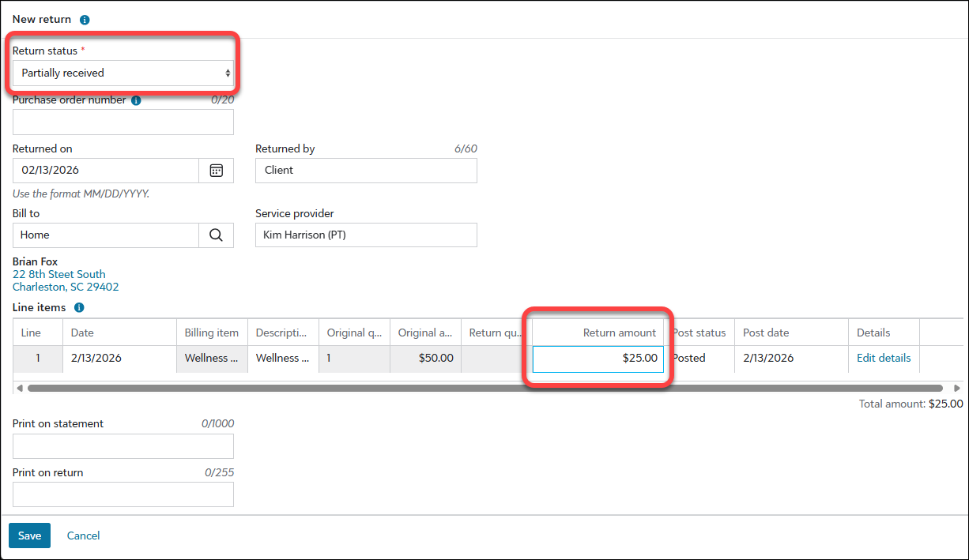The width and height of the screenshot is (969, 560).
Task: Click the Bill to search magnifier icon
Action: pos(216,235)
